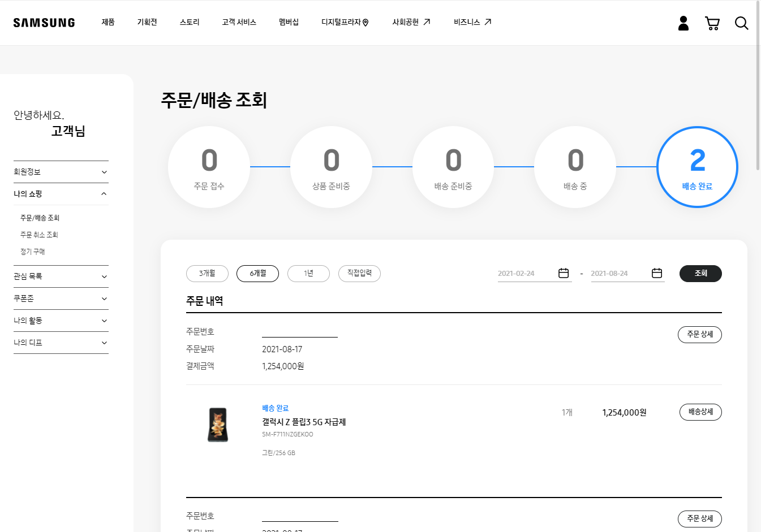
Task: Click the 배송 완료 status text on item
Action: pos(276,408)
